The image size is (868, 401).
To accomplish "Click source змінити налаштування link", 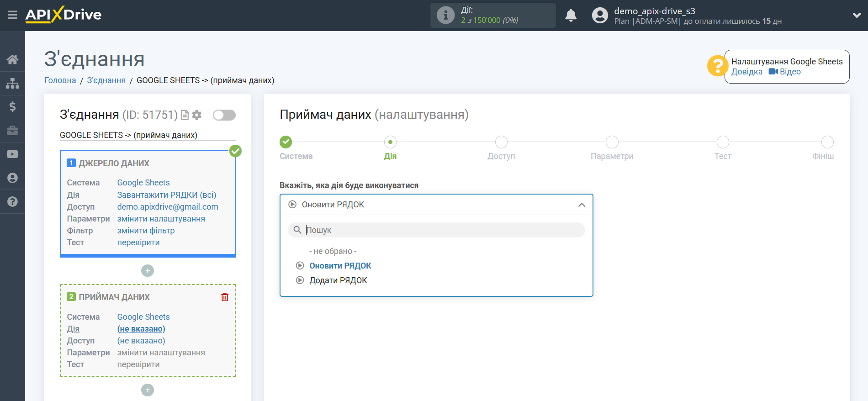I will click(161, 219).
